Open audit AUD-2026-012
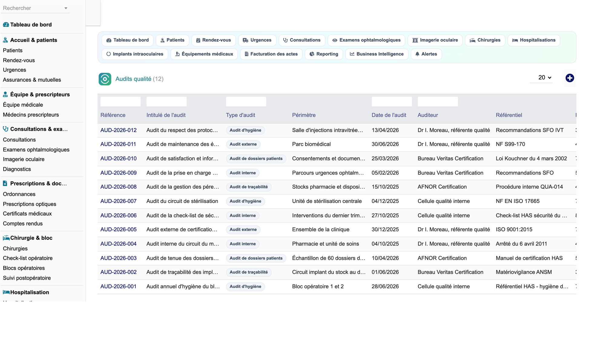Viewport: 589px width, 364px height. point(119,130)
